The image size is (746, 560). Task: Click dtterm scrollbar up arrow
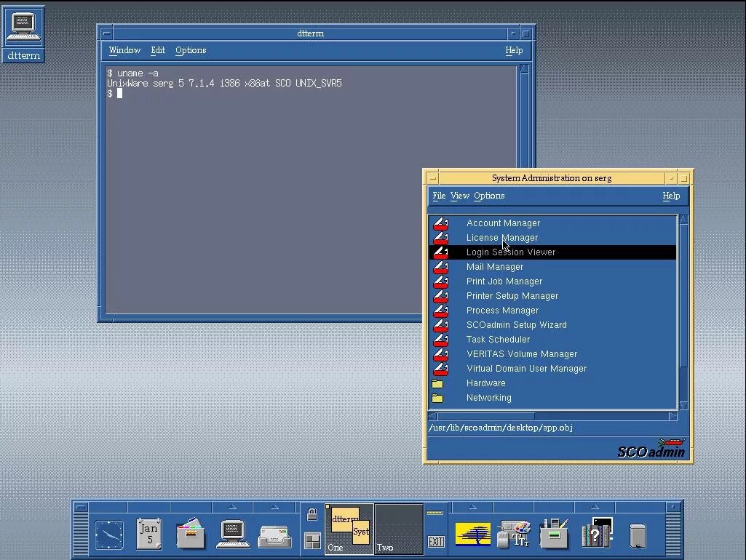click(524, 69)
